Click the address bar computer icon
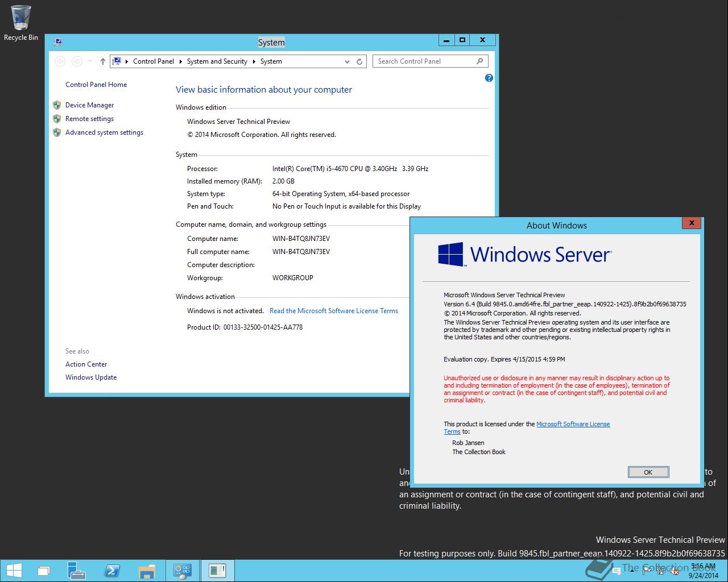Viewport: 728px width, 582px height. [117, 61]
